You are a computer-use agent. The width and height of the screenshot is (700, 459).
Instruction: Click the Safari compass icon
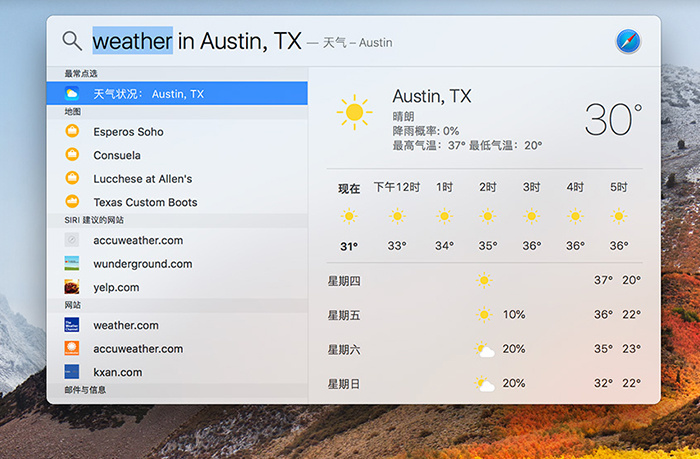pyautogui.click(x=628, y=41)
